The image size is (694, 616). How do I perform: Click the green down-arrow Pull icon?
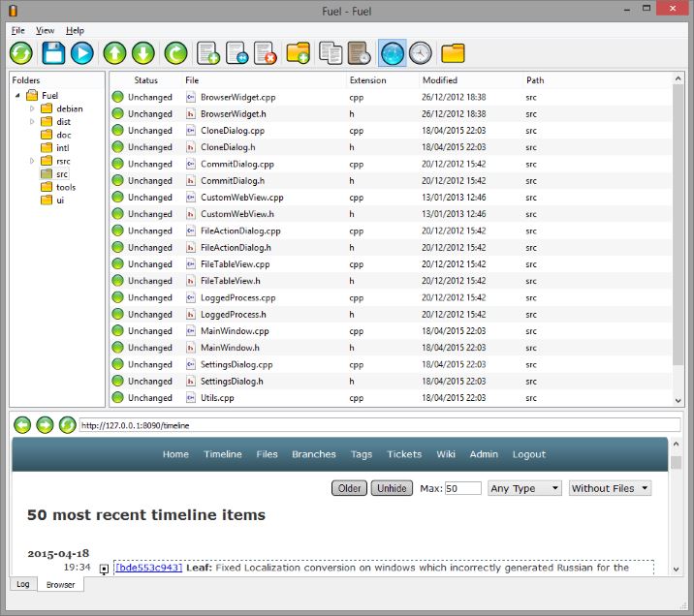(x=142, y=53)
